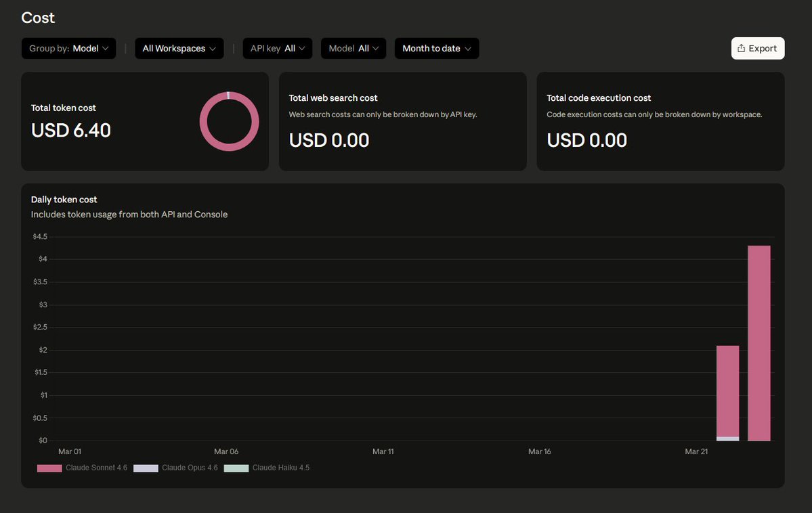This screenshot has width=812, height=513.
Task: Click the $4.5 y-axis label
Action: coord(40,237)
